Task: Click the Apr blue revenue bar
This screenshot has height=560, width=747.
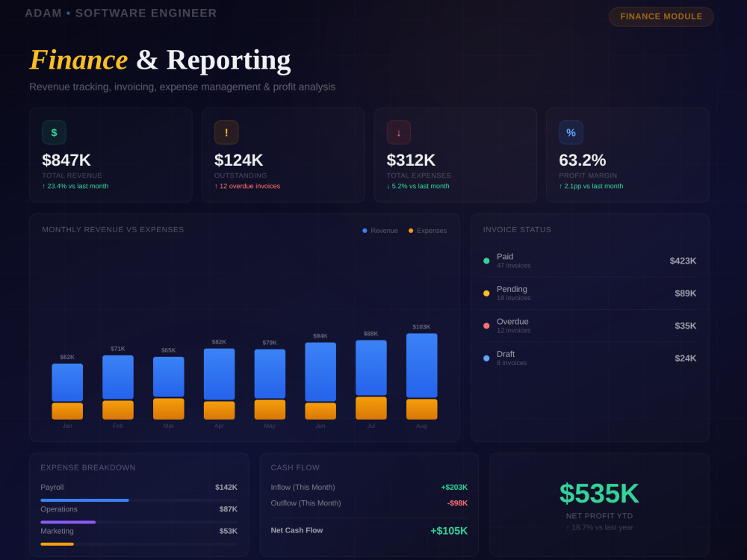Action: (x=219, y=374)
